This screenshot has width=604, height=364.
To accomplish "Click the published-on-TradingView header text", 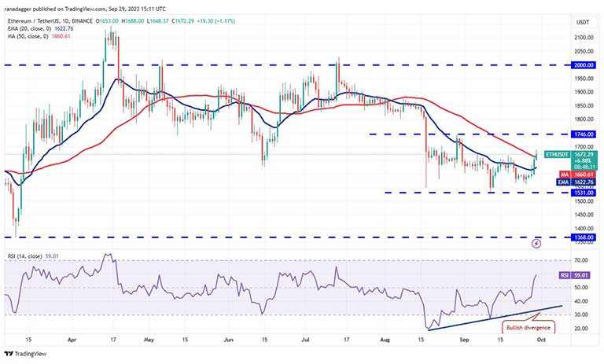I will click(x=85, y=9).
